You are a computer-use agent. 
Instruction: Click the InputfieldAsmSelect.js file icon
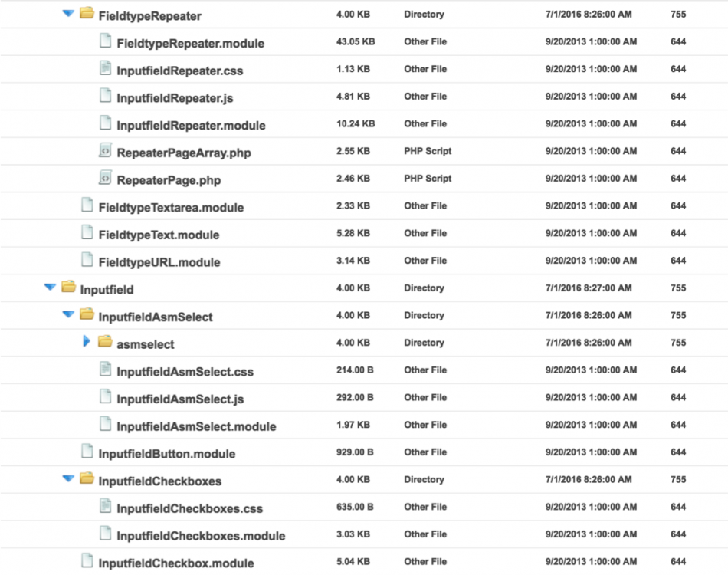tap(105, 397)
